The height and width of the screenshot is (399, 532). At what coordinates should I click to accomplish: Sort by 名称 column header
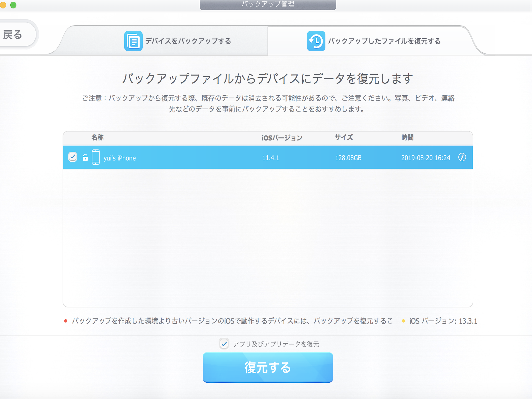pyautogui.click(x=97, y=137)
